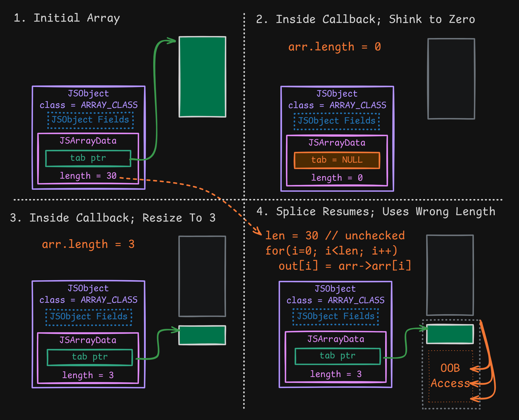
Task: Click 'class = ARRAY_CLASS' text in panel 3
Action: coord(88,300)
